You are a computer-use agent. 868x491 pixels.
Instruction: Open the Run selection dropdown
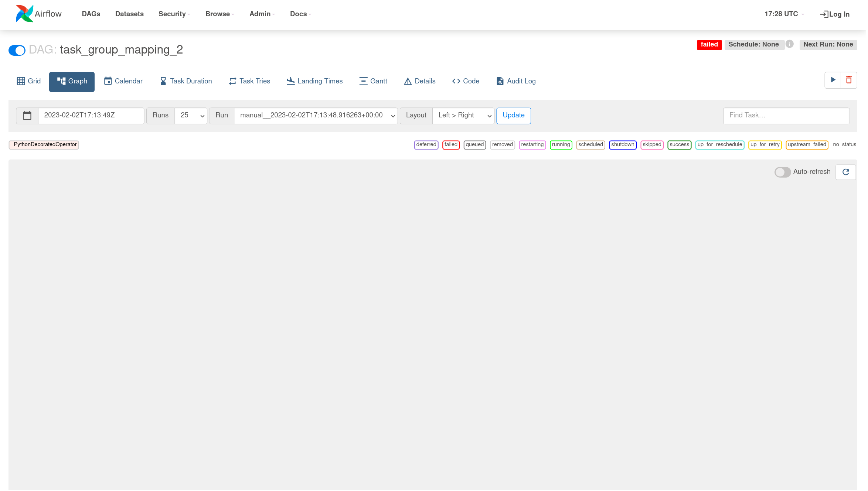[x=316, y=116]
